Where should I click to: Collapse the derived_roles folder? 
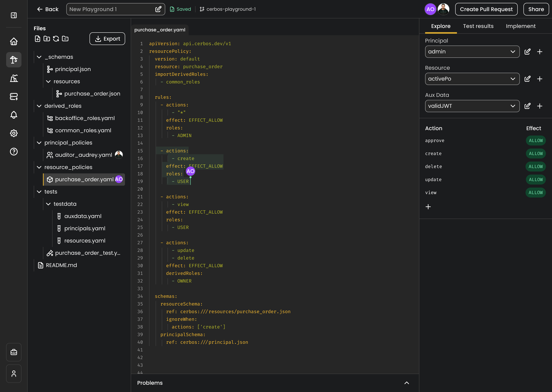39,106
